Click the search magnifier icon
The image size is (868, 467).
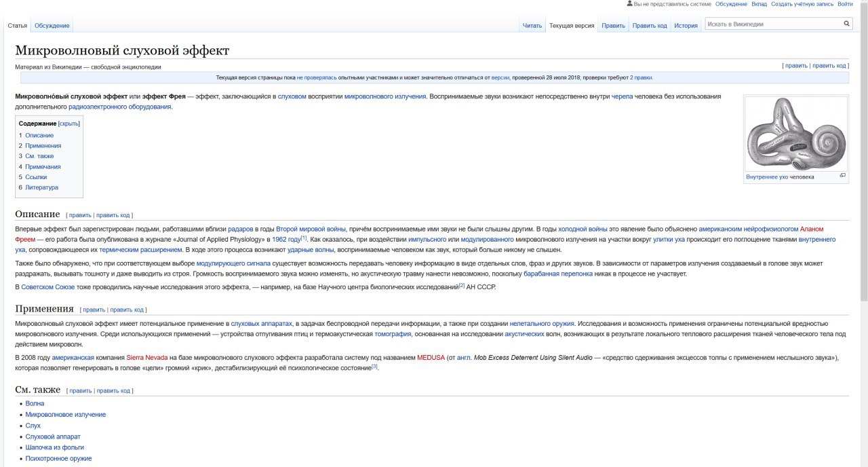[x=847, y=24]
